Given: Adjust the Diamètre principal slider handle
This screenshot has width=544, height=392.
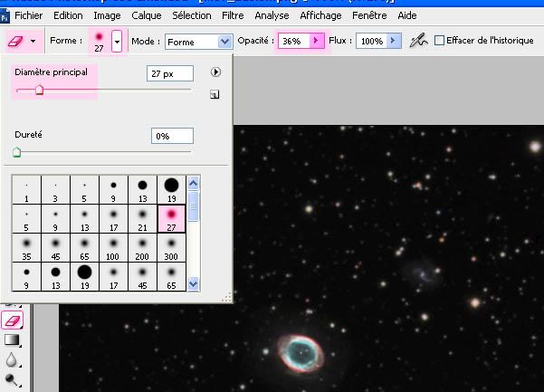Looking at the screenshot, I should pos(39,90).
